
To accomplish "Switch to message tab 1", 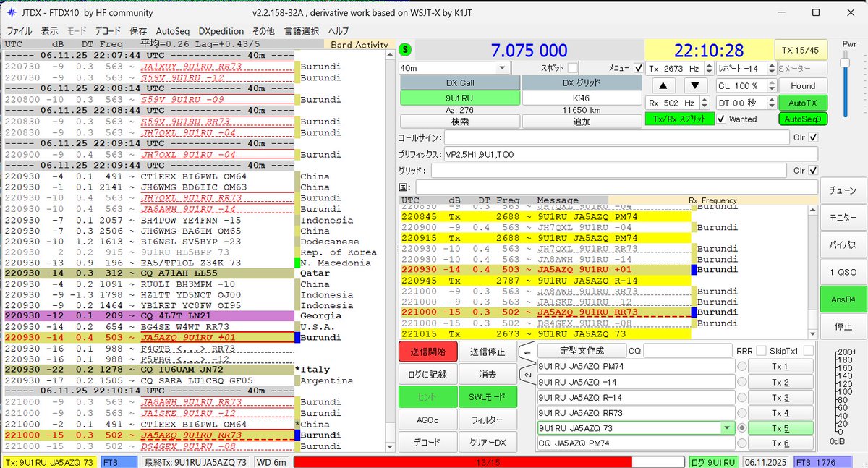I will (x=528, y=353).
